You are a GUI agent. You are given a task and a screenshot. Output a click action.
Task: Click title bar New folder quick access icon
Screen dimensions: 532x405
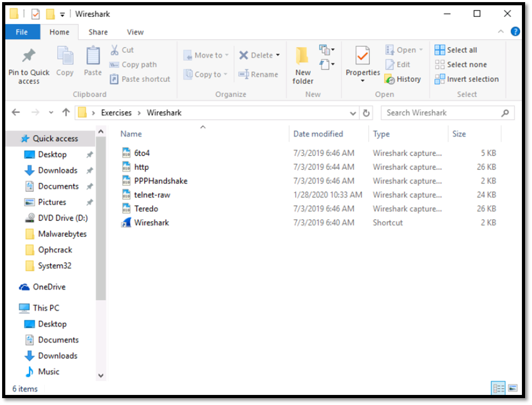click(50, 14)
